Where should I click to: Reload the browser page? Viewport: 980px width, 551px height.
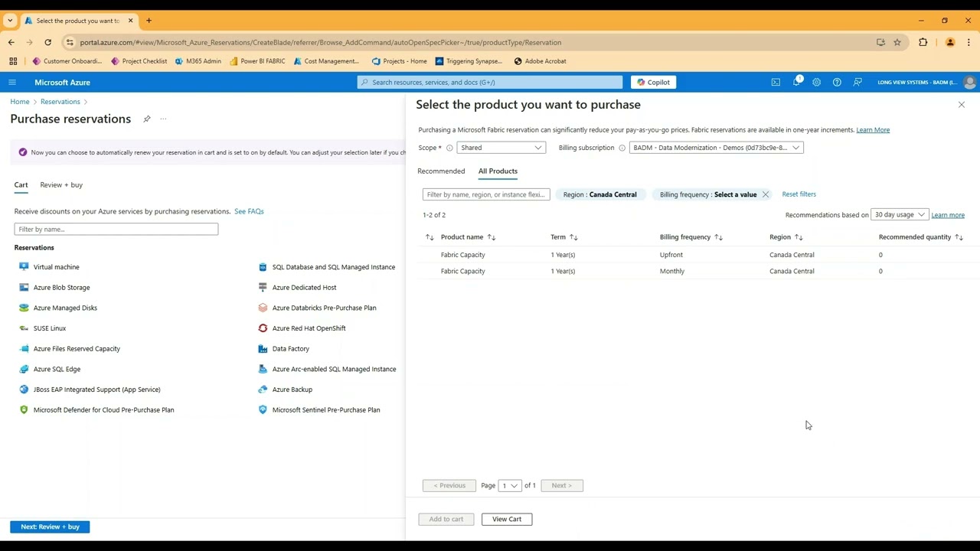[47, 42]
